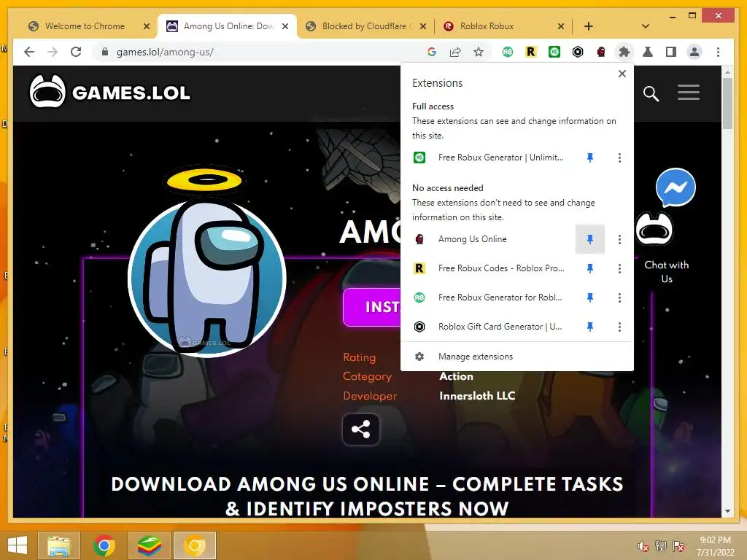747x560 pixels.
Task: Click the Games.lol logo
Action: pyautogui.click(x=109, y=91)
